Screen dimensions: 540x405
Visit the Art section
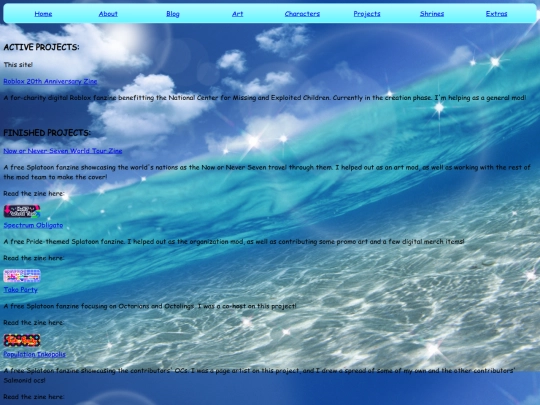click(237, 14)
